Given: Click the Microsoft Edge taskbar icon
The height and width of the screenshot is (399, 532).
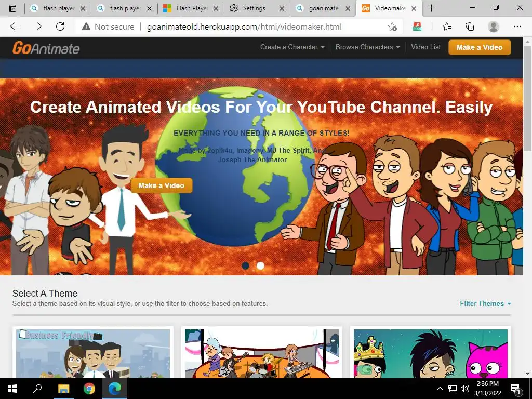Looking at the screenshot, I should tap(115, 389).
